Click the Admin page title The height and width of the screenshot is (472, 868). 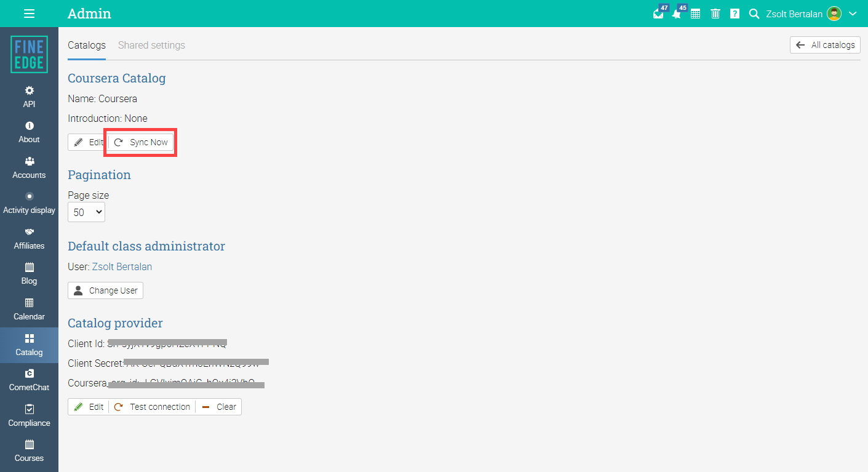coord(89,14)
